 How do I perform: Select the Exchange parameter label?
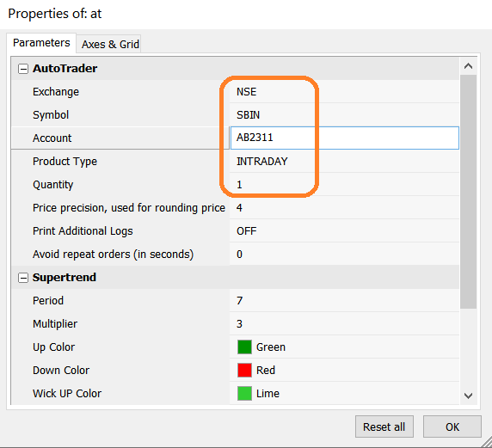click(56, 92)
